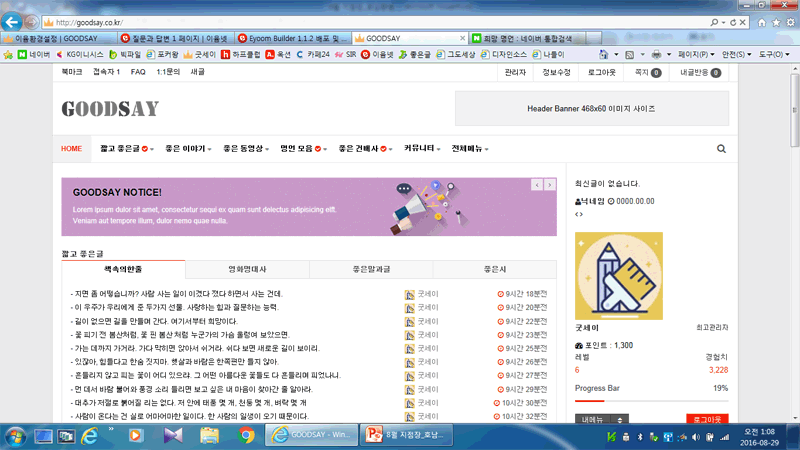Select the 좋은말과글 tab
Screen dimensions: 800x450
(x=371, y=269)
